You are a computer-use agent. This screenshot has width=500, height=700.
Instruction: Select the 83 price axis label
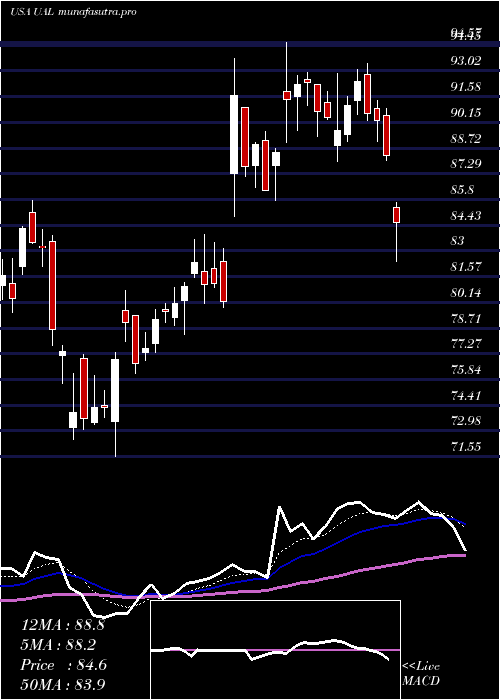click(458, 241)
